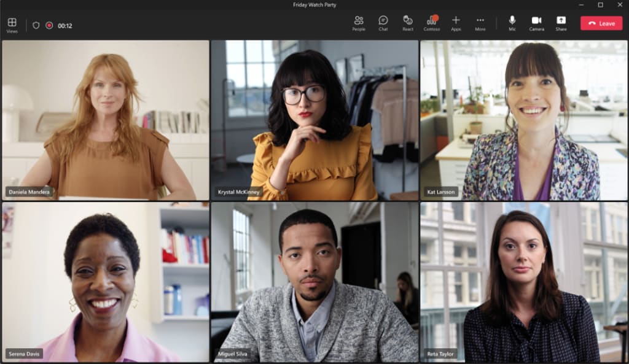Click the Kat Larsson name label
Screen dimensions: 629x364
click(x=441, y=192)
